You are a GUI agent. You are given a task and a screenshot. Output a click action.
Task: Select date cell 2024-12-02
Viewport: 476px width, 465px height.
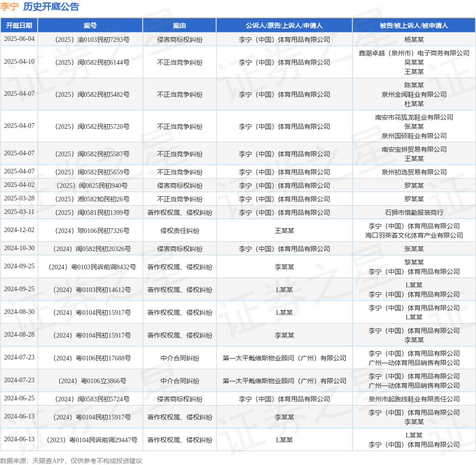click(19, 230)
